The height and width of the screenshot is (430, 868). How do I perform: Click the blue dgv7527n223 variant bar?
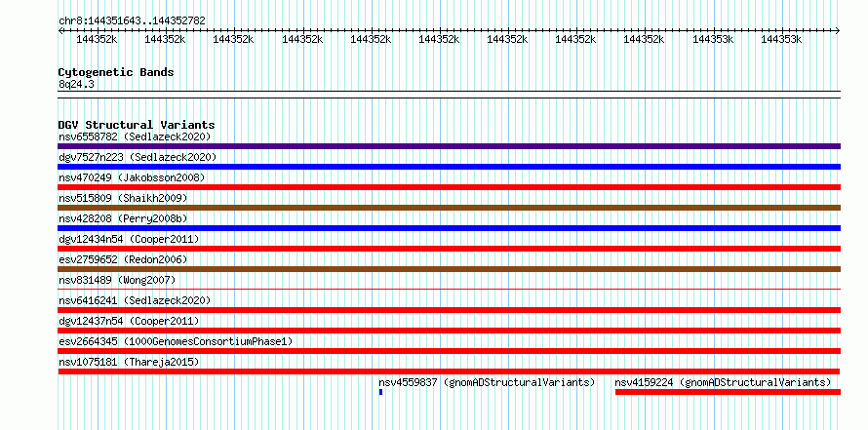pos(449,167)
